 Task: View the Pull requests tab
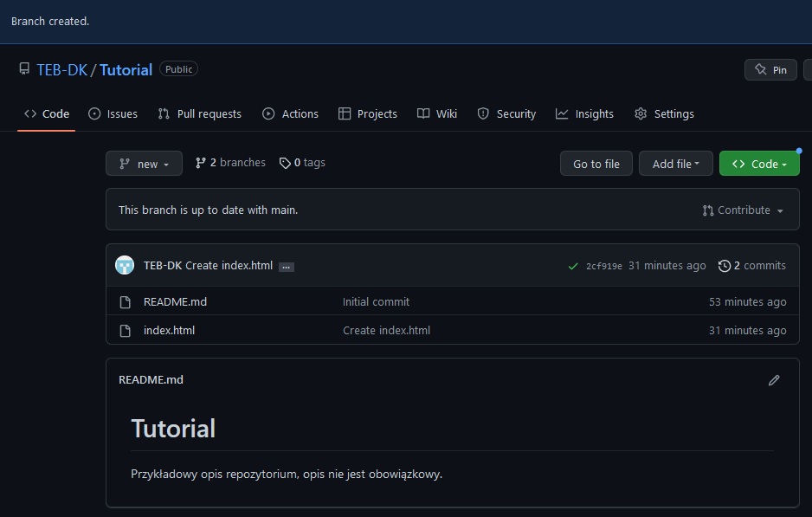point(199,113)
